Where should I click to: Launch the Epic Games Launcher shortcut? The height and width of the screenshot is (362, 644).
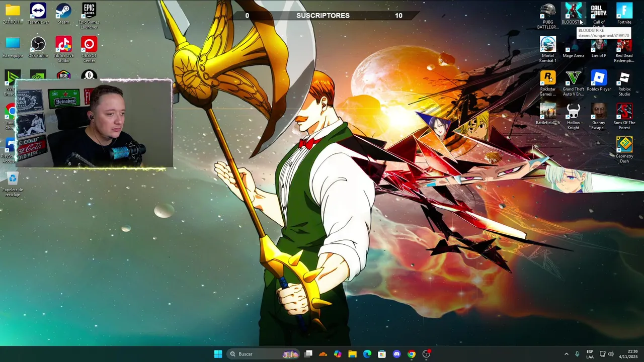coord(89,16)
